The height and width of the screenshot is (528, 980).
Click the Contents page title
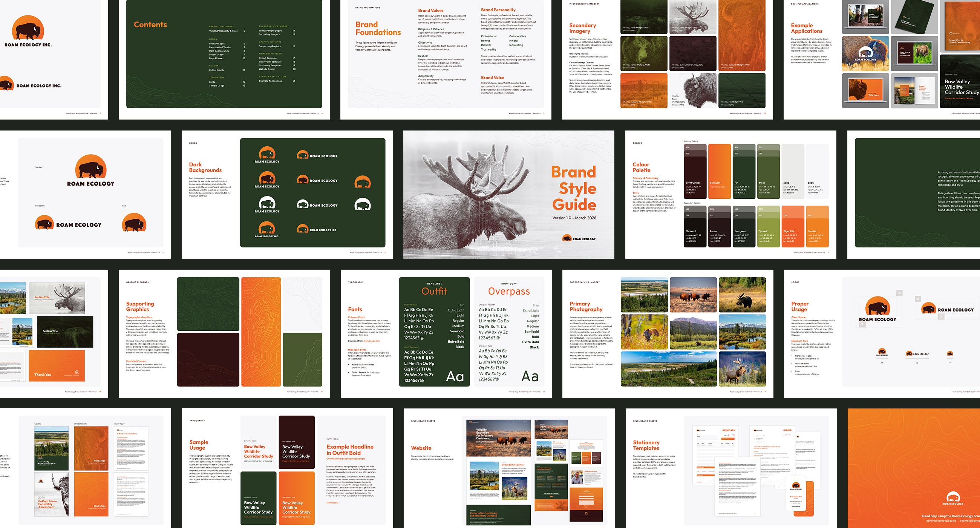pos(150,25)
